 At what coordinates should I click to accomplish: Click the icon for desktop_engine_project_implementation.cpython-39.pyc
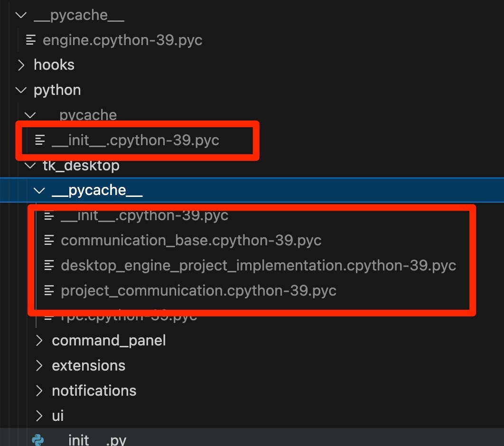(x=49, y=265)
